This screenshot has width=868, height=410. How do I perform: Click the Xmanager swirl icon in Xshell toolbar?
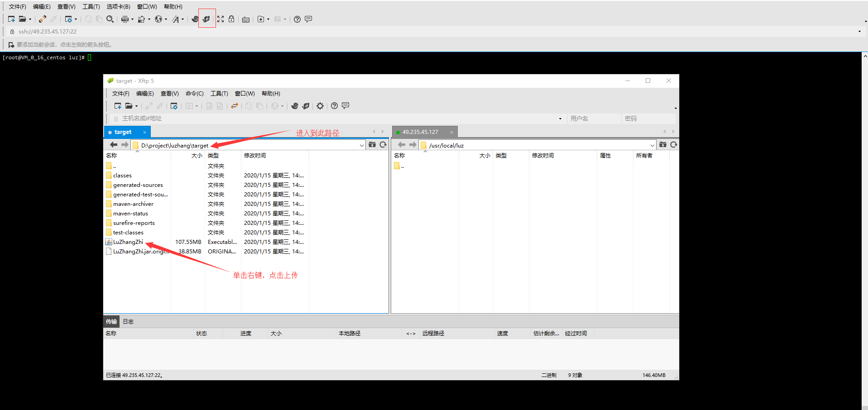(195, 19)
